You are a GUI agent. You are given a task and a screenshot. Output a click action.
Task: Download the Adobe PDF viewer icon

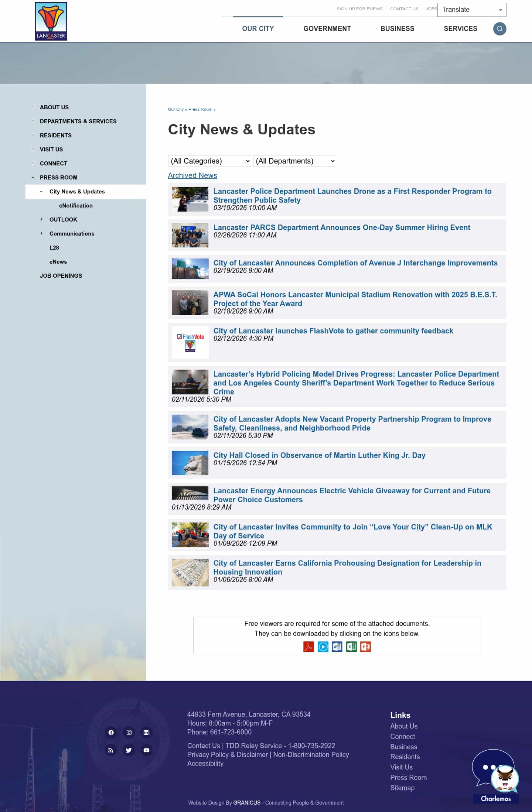tap(308, 647)
